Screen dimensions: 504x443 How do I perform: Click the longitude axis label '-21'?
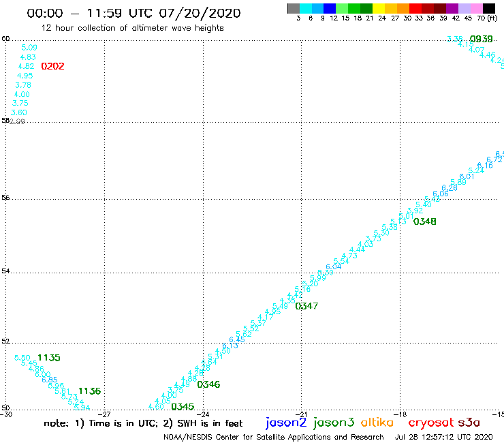click(301, 414)
